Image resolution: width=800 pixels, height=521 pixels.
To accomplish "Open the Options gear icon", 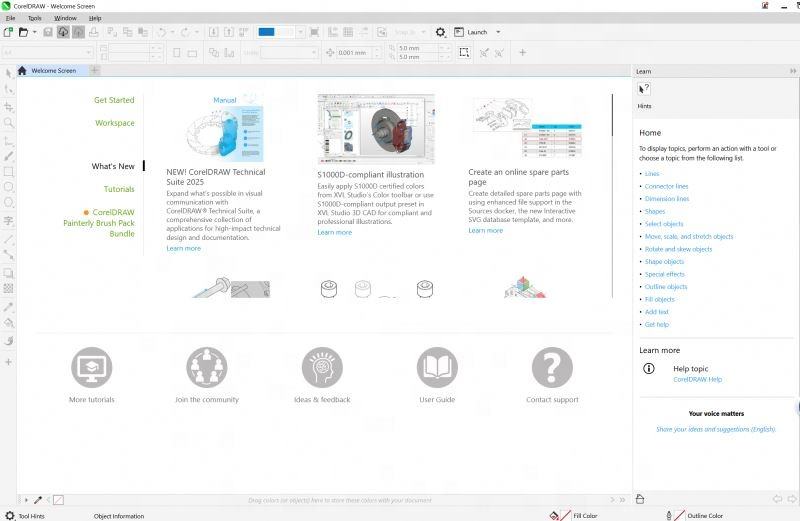I will click(440, 32).
